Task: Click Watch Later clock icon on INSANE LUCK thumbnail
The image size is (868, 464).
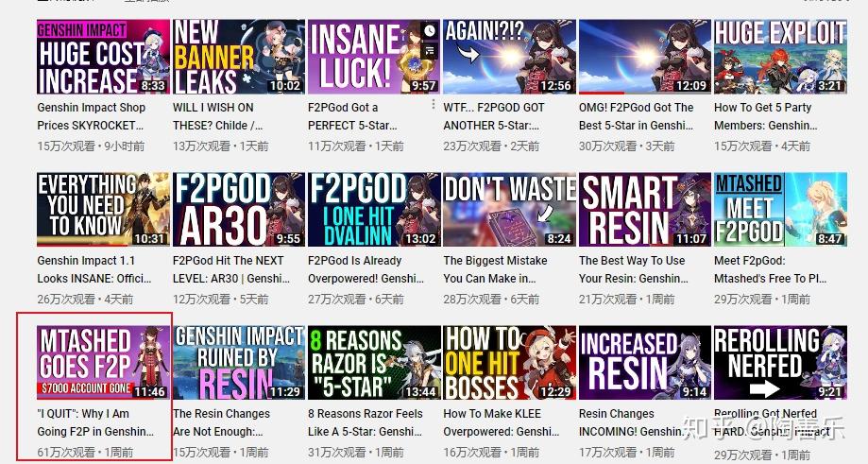Action: click(430, 31)
